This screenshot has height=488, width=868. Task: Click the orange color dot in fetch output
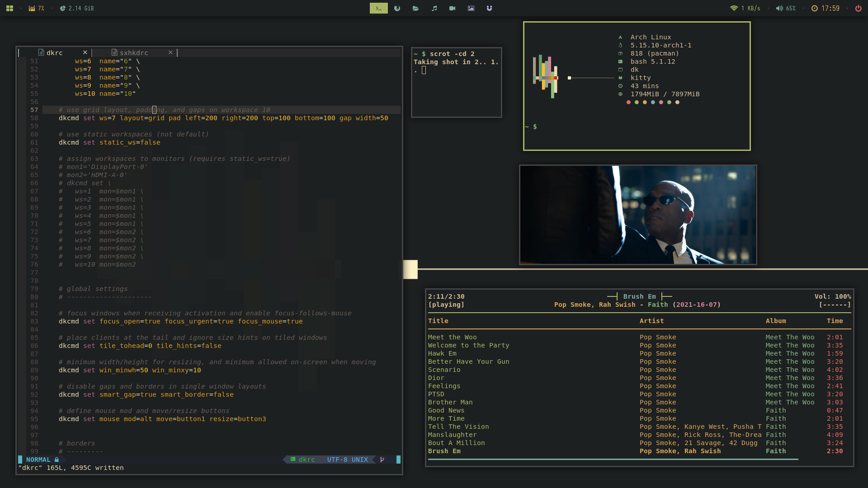645,102
